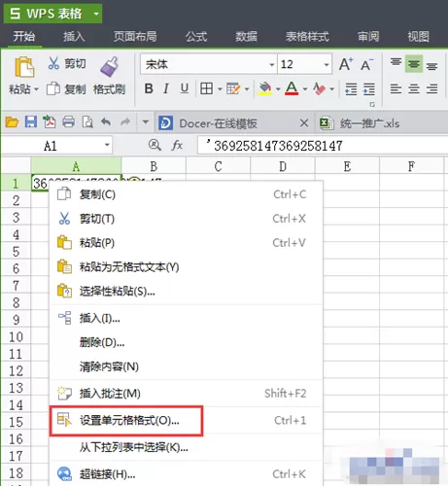Image resolution: width=448 pixels, height=486 pixels.
Task: Click the redo arrow icon
Action: coord(125,121)
